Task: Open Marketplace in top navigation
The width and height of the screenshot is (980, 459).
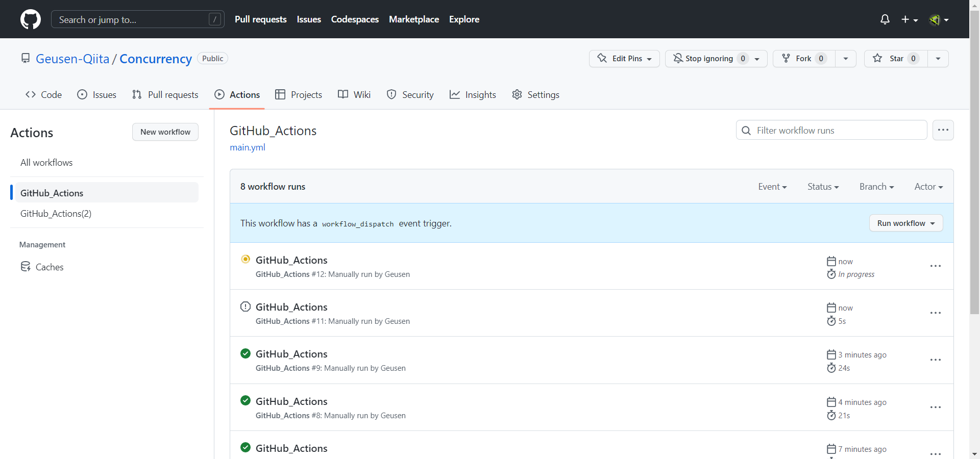Action: [x=414, y=19]
